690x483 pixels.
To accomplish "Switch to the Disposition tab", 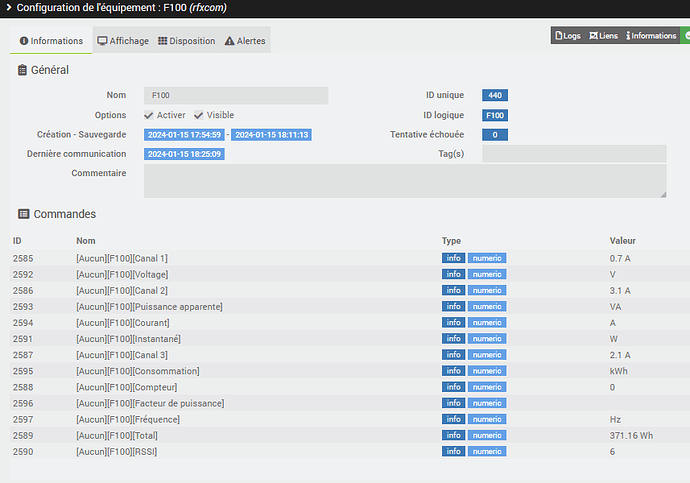I will tap(187, 41).
